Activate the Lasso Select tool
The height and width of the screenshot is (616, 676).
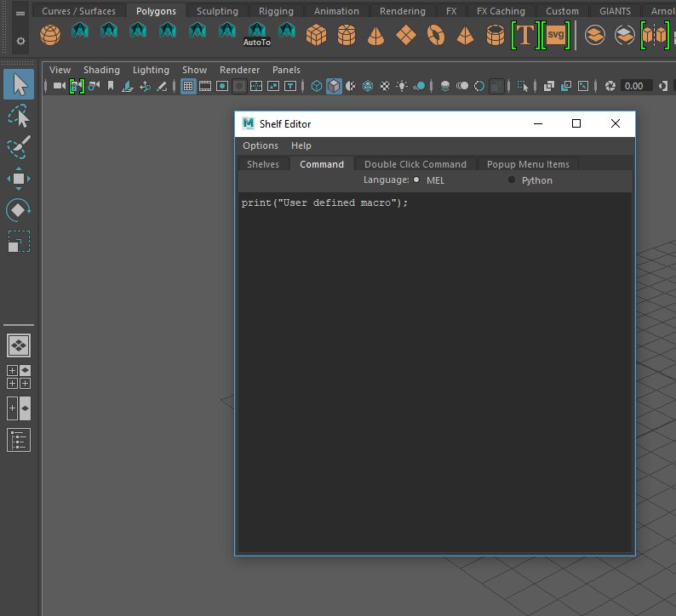(19, 116)
